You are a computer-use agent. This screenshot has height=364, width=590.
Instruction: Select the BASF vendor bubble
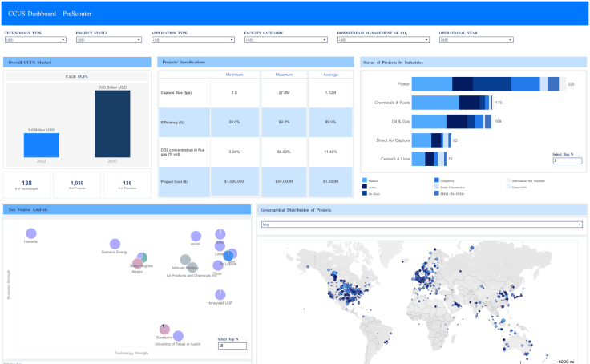click(196, 237)
